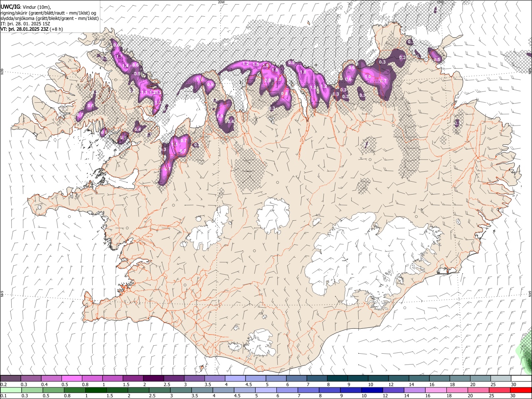
Task: Choose the gray-blue 3.5 swatch in rain scale
Action: [202, 390]
